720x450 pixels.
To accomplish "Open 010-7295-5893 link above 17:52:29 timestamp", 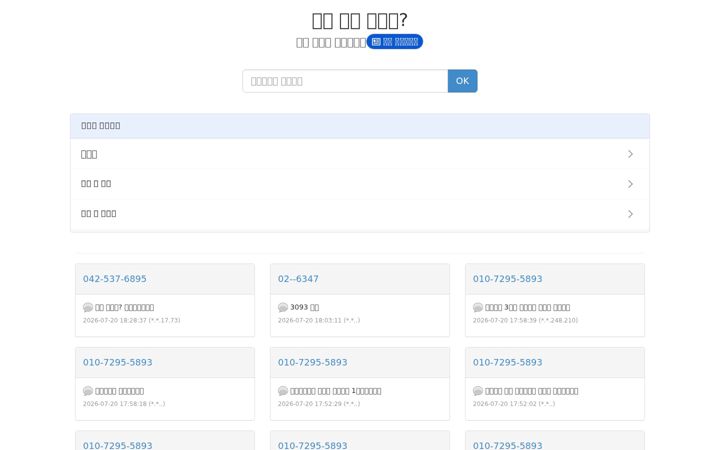I will click(x=313, y=362).
